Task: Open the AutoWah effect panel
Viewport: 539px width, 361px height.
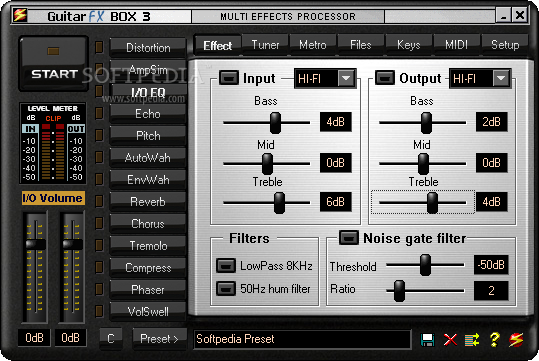Action: [x=148, y=157]
